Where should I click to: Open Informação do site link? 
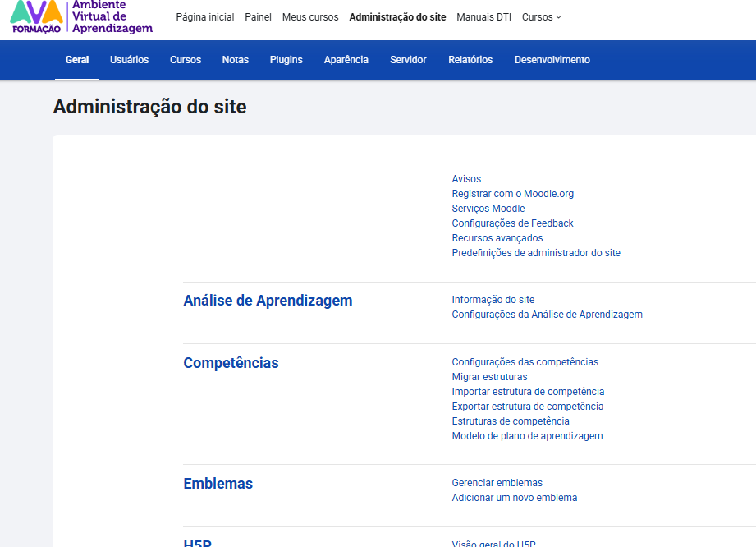[493, 300]
